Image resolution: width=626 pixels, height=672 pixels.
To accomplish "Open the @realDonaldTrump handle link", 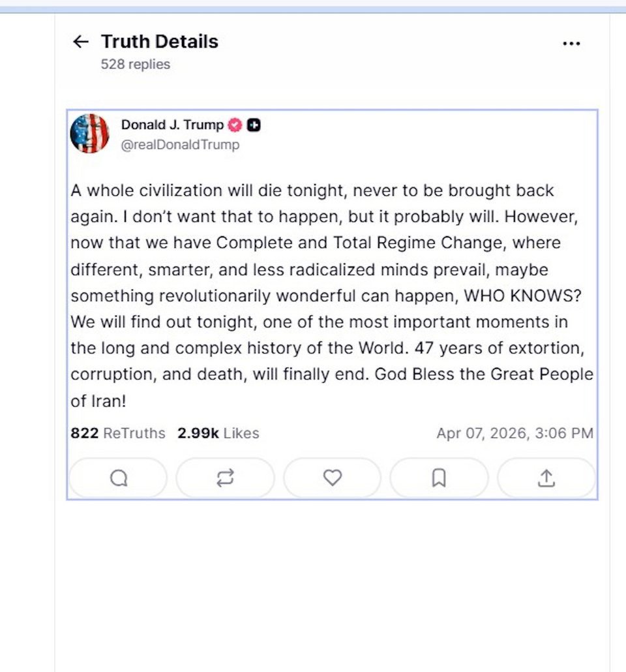I will coord(180,145).
